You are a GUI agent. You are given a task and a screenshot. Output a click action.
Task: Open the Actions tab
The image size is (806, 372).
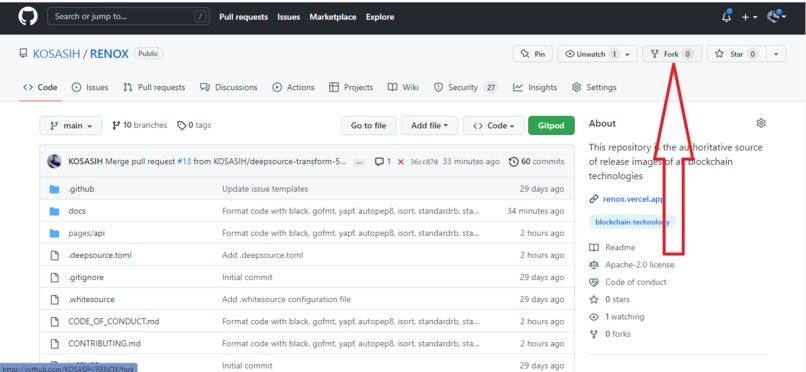pyautogui.click(x=293, y=87)
